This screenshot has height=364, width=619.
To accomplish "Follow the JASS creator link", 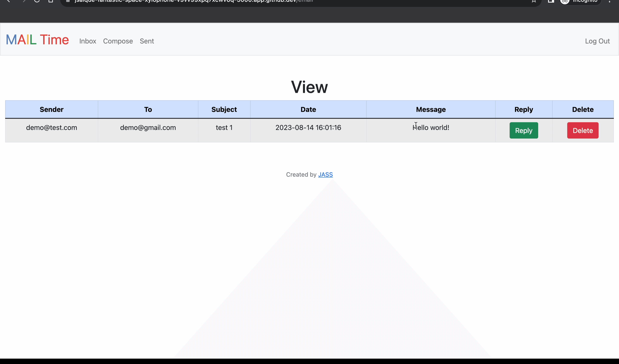I will click(x=325, y=175).
